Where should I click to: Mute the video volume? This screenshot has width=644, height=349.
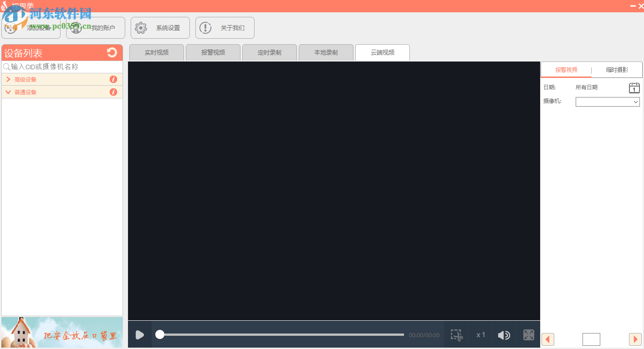pos(504,335)
